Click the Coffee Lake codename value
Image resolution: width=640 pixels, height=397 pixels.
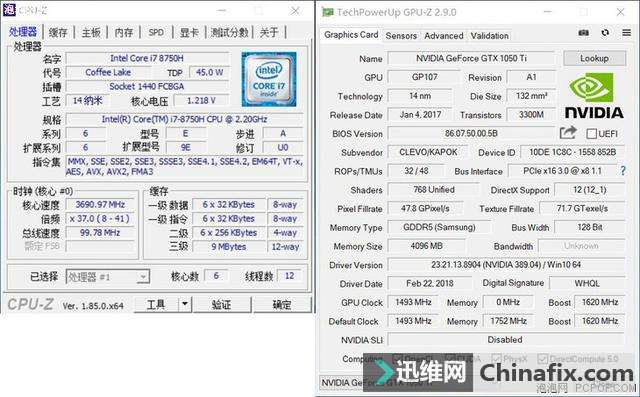108,72
